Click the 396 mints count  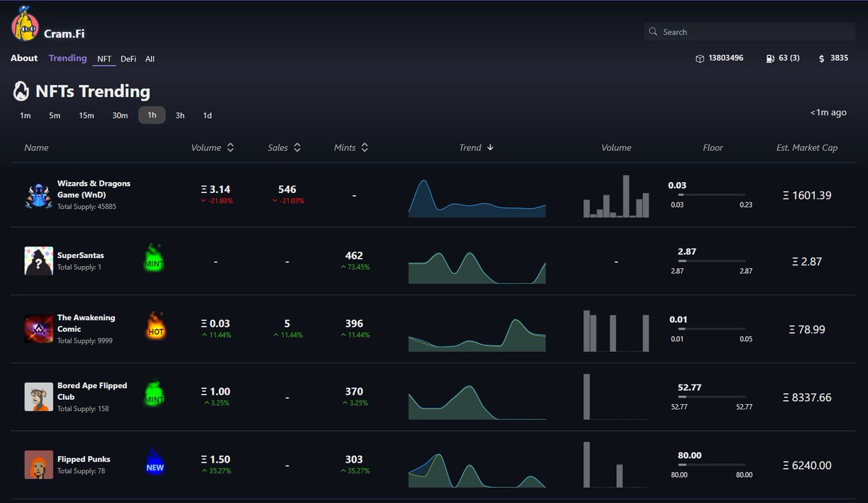(x=354, y=323)
